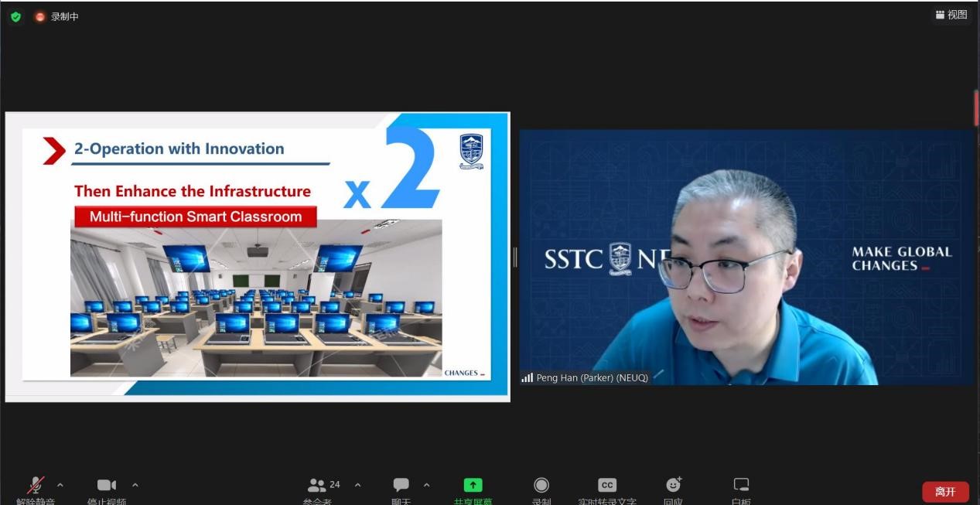Click the shared slide presentation area
The height and width of the screenshot is (505, 980).
click(258, 257)
